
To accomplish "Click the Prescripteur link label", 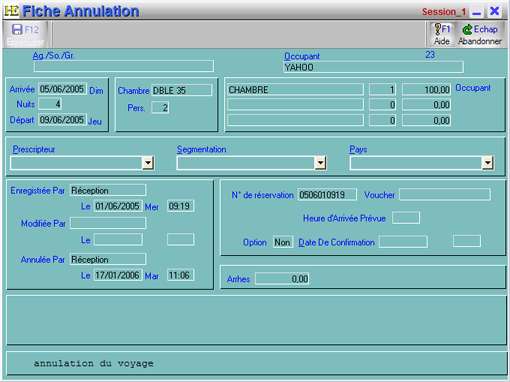I will [34, 149].
